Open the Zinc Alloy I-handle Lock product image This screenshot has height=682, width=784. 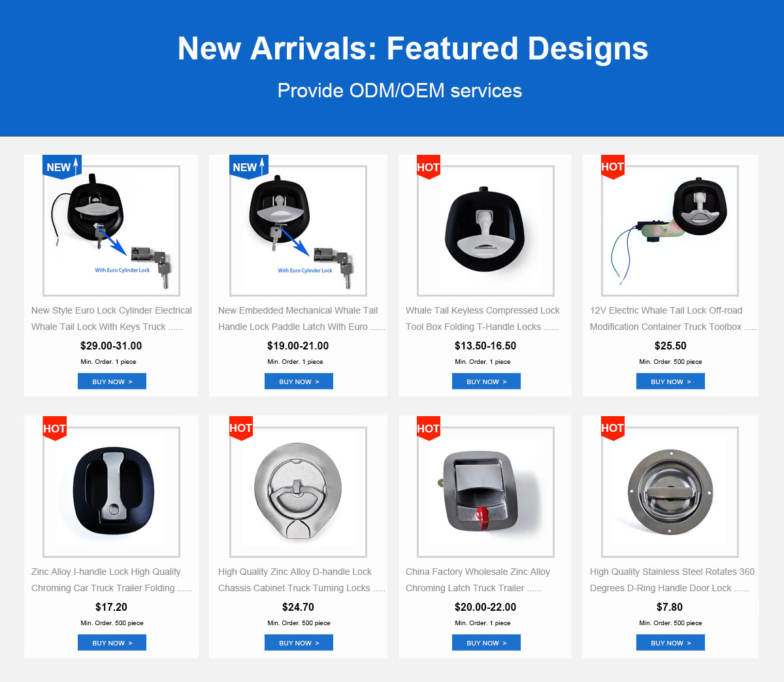111,492
